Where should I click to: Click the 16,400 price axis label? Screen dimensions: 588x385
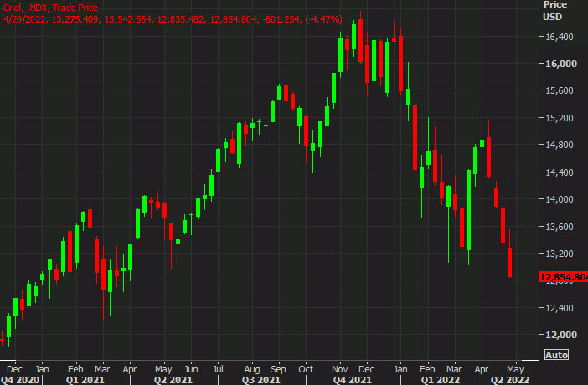point(555,37)
